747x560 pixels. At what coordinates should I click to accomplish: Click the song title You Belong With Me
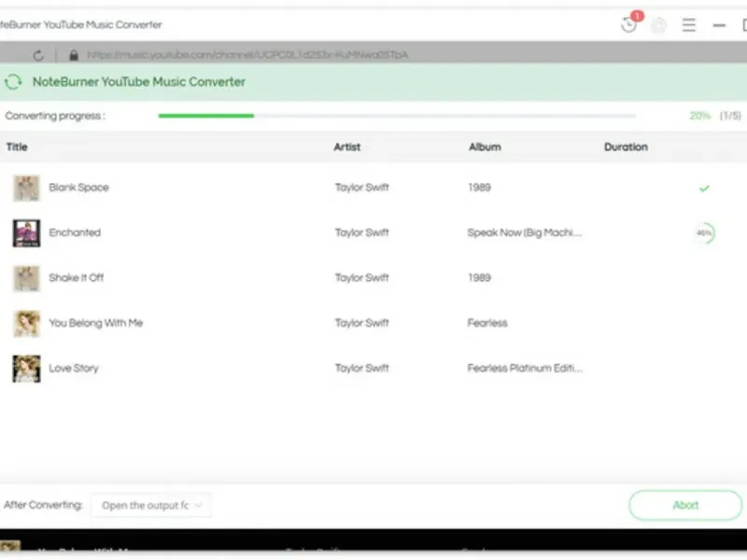pyautogui.click(x=96, y=323)
